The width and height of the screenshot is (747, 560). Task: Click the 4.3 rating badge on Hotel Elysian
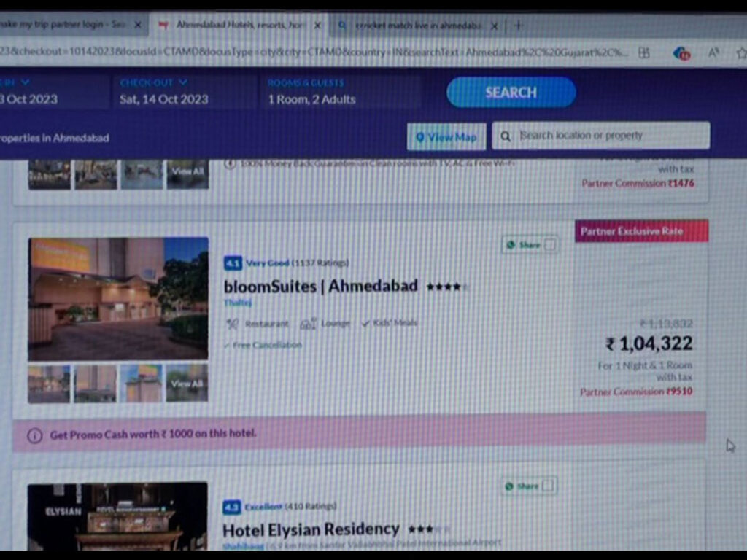pyautogui.click(x=231, y=507)
